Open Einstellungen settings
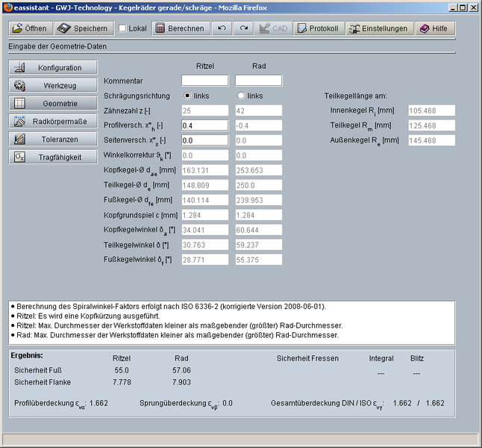482x448 pixels. (379, 28)
